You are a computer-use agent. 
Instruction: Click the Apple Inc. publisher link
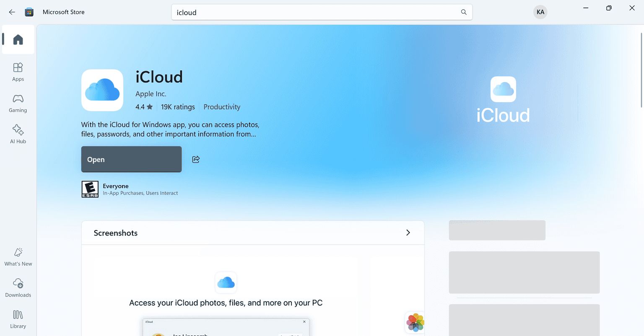click(x=151, y=94)
